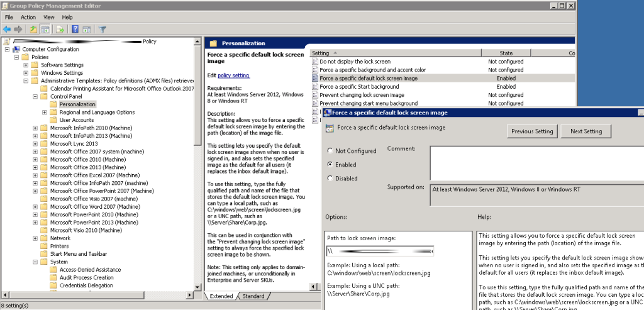Expand the Software Settings tree node

pyautogui.click(x=26, y=65)
